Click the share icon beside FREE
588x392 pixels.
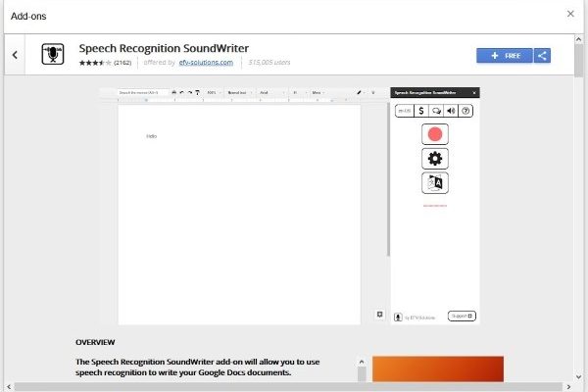click(x=542, y=56)
